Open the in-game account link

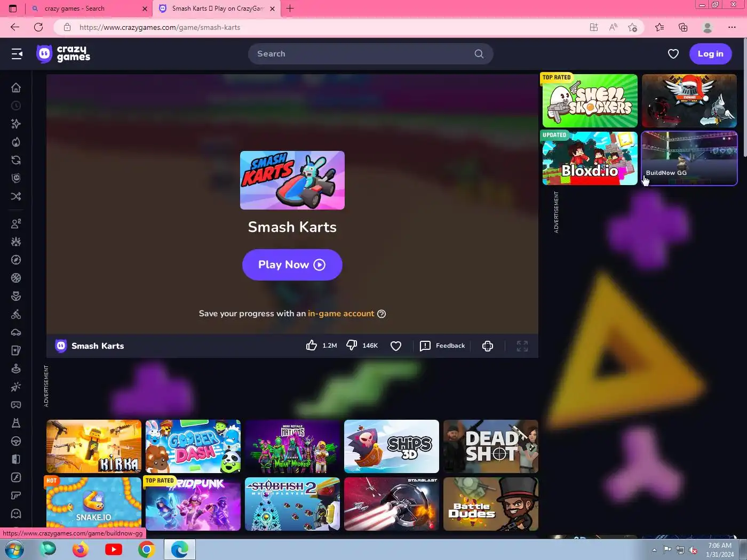coord(341,314)
